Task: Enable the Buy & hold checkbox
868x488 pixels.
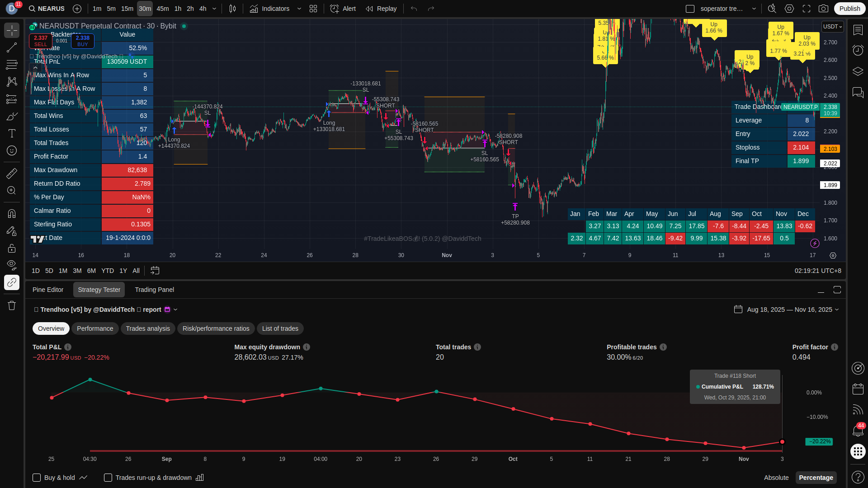Action: (x=37, y=478)
